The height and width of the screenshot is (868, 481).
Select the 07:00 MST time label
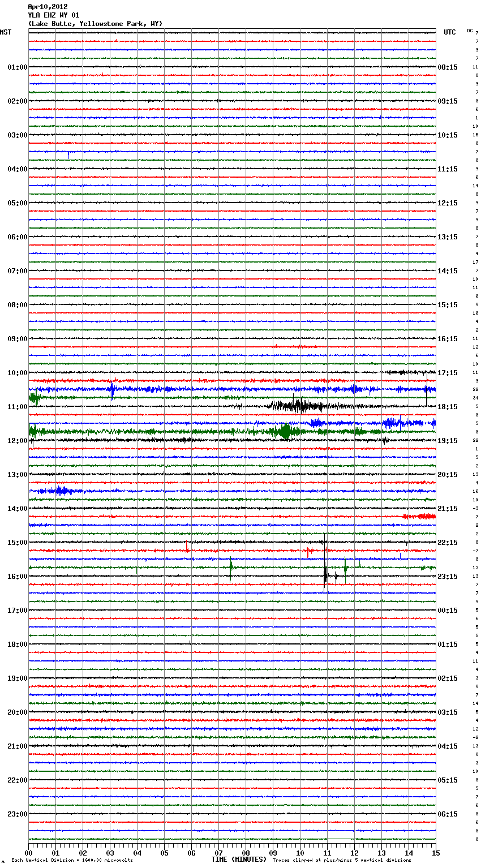click(x=17, y=271)
